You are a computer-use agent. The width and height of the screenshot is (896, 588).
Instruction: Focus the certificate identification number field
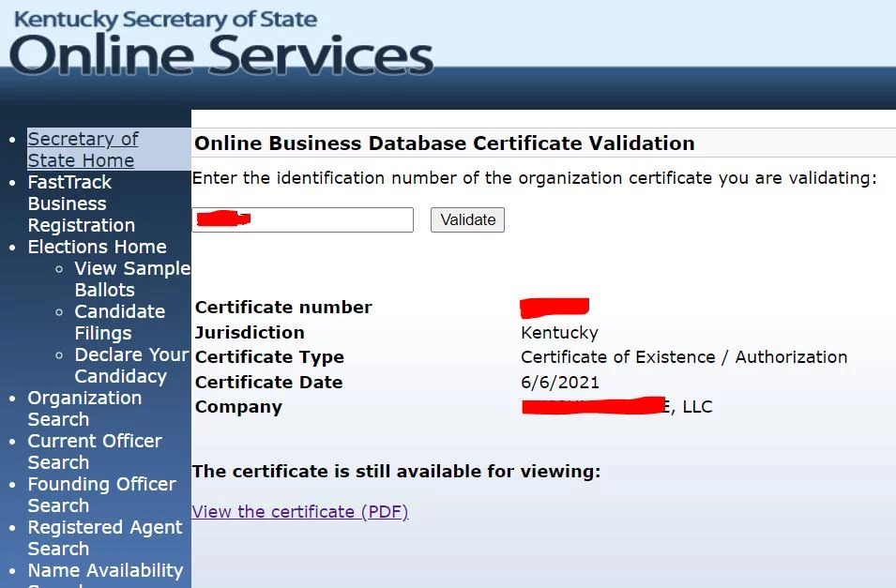pyautogui.click(x=302, y=220)
